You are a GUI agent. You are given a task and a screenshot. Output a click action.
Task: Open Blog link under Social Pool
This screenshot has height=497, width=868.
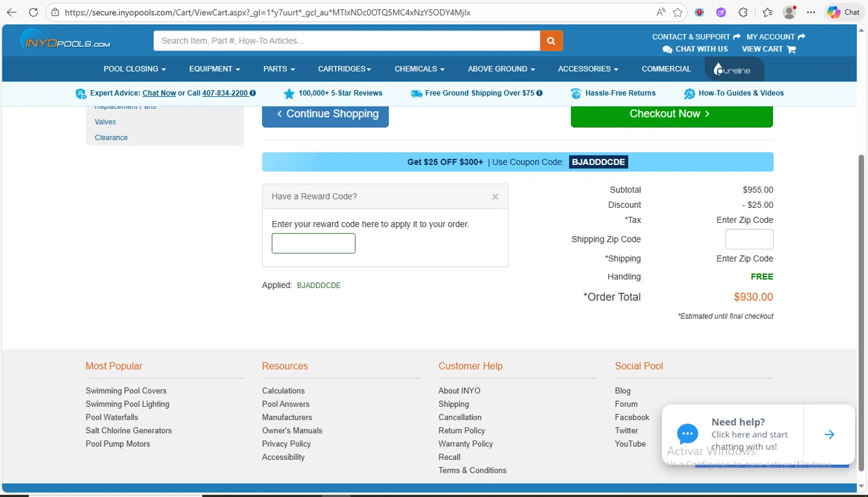pos(623,391)
